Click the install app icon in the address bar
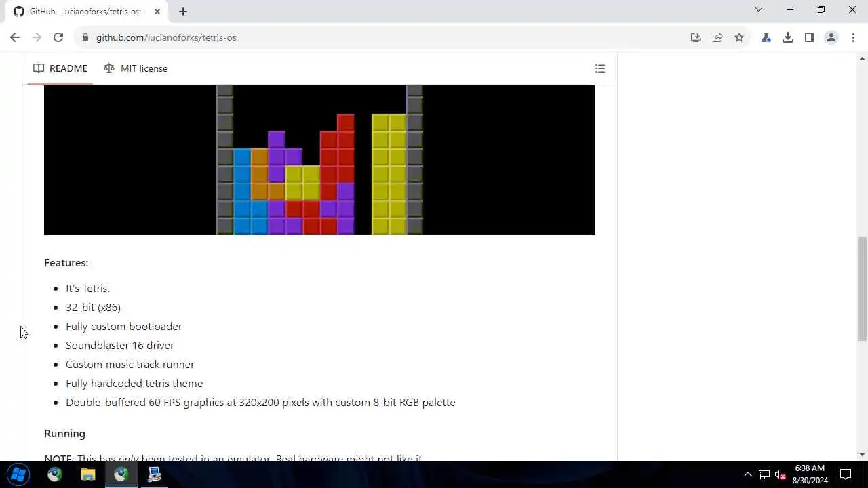 coord(696,37)
